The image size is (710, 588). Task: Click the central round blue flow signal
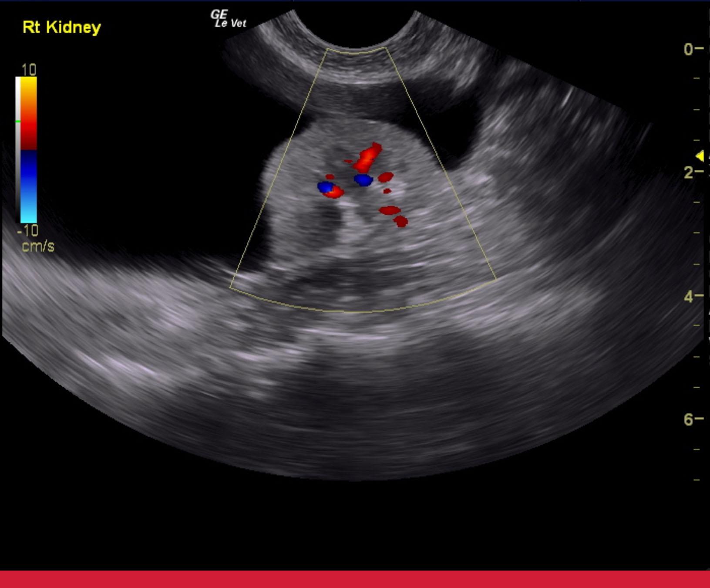click(x=363, y=179)
